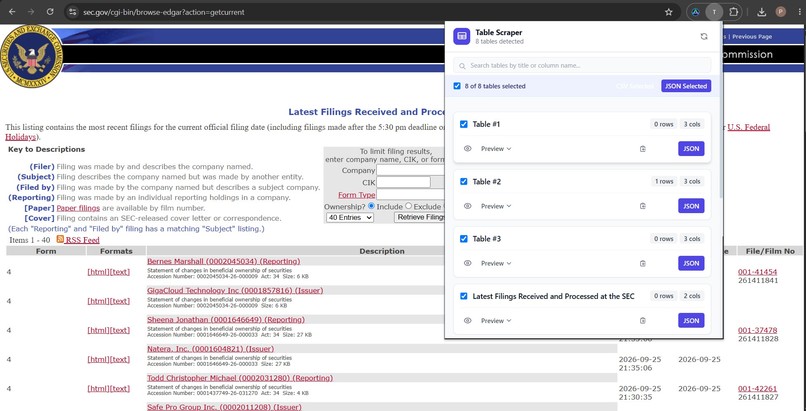Open the browser Downloads icon
This screenshot has width=806, height=411.
762,12
